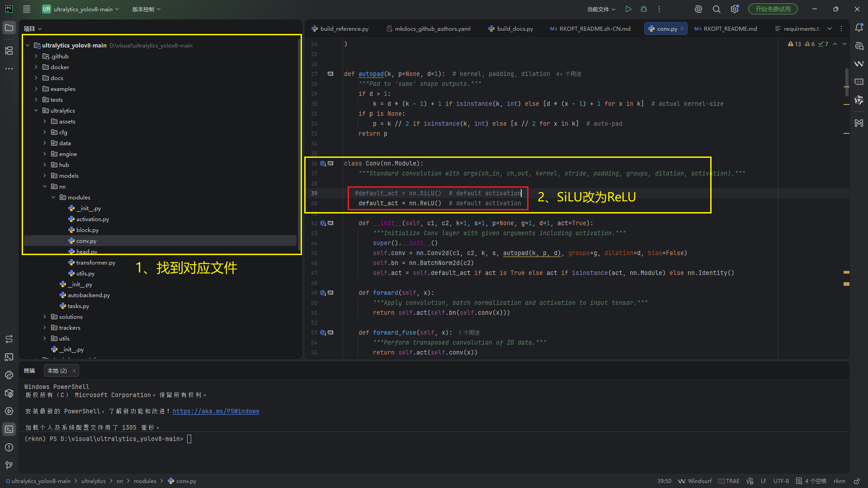
Task: Open the Git tool window icon
Action: (x=9, y=465)
